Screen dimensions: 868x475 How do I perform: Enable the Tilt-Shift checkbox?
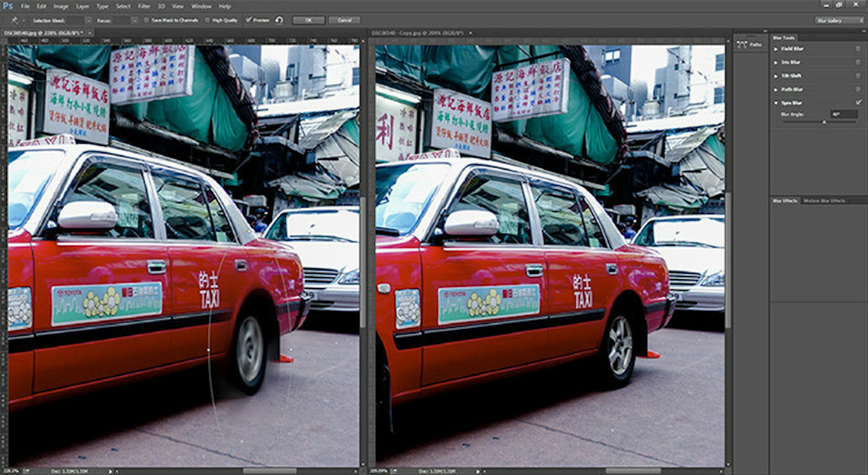coord(858,76)
